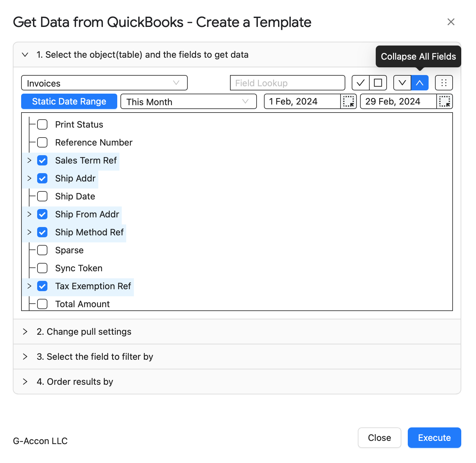Uncheck the Ship Addr checkbox

click(42, 178)
